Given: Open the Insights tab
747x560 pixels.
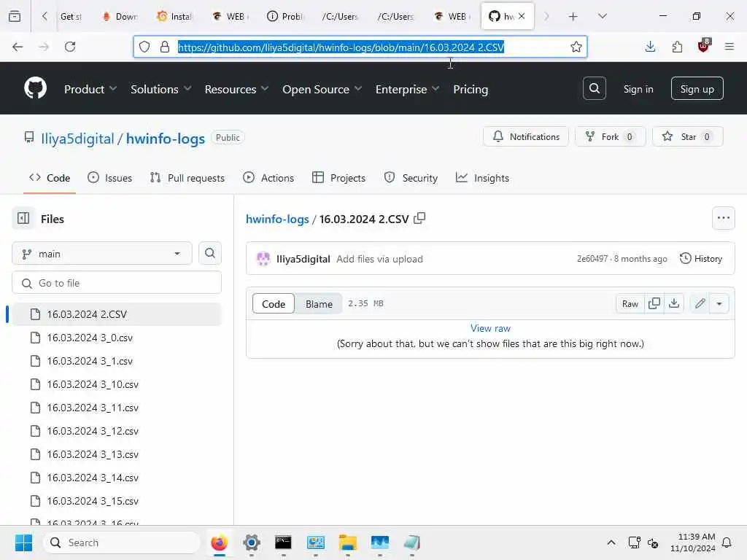Looking at the screenshot, I should point(483,178).
